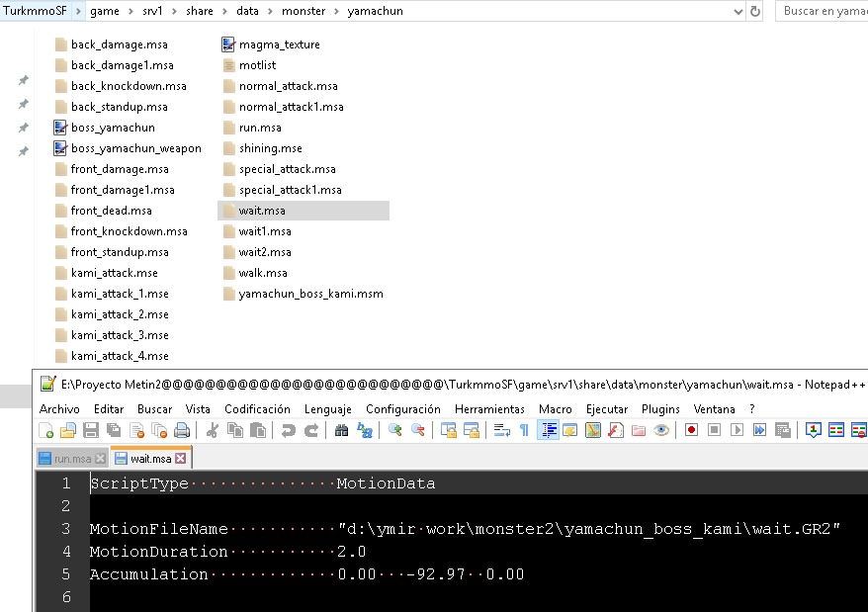868x612 pixels.
Task: Click the Zoom Out icon
Action: coord(418,430)
